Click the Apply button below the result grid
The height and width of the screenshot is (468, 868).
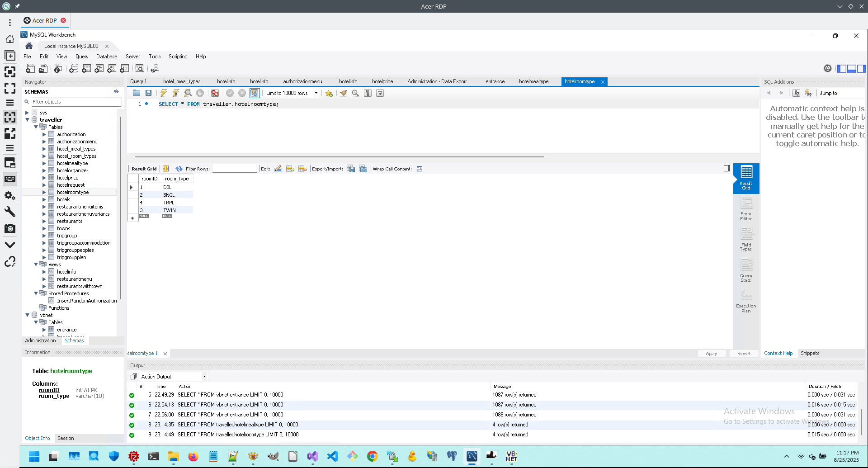(711, 354)
